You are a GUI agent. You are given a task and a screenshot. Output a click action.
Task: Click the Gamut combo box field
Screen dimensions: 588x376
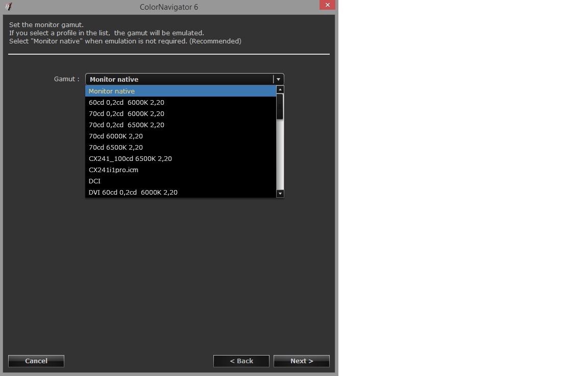pos(184,79)
